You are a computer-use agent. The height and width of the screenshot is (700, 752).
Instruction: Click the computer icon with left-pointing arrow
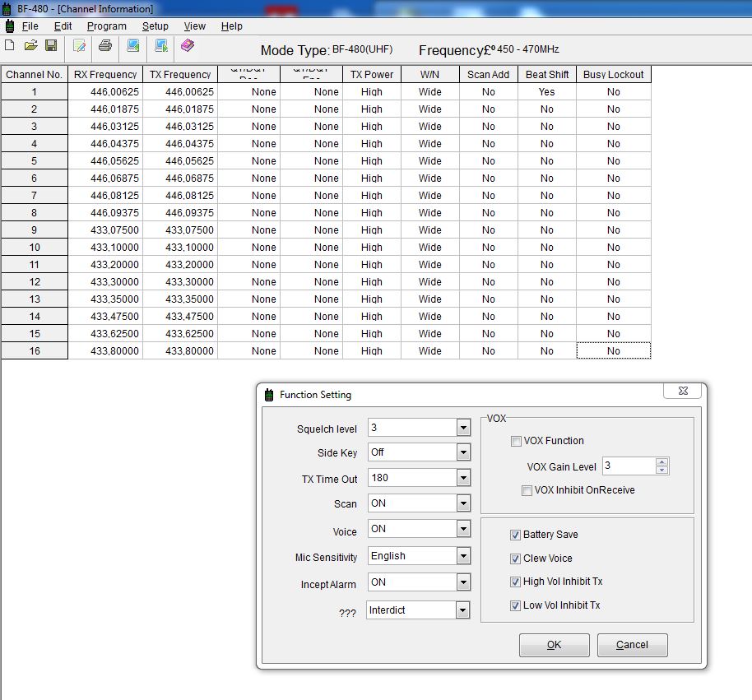(132, 45)
